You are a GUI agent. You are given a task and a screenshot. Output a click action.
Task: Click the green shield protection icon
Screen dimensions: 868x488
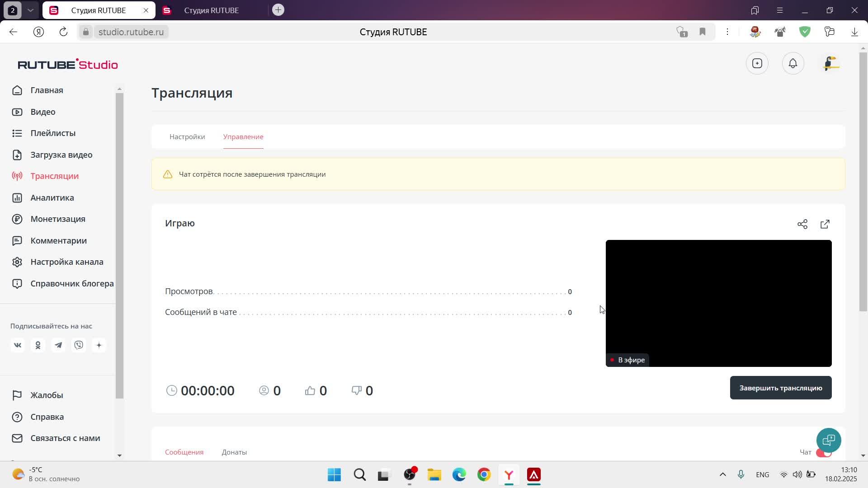[805, 32]
